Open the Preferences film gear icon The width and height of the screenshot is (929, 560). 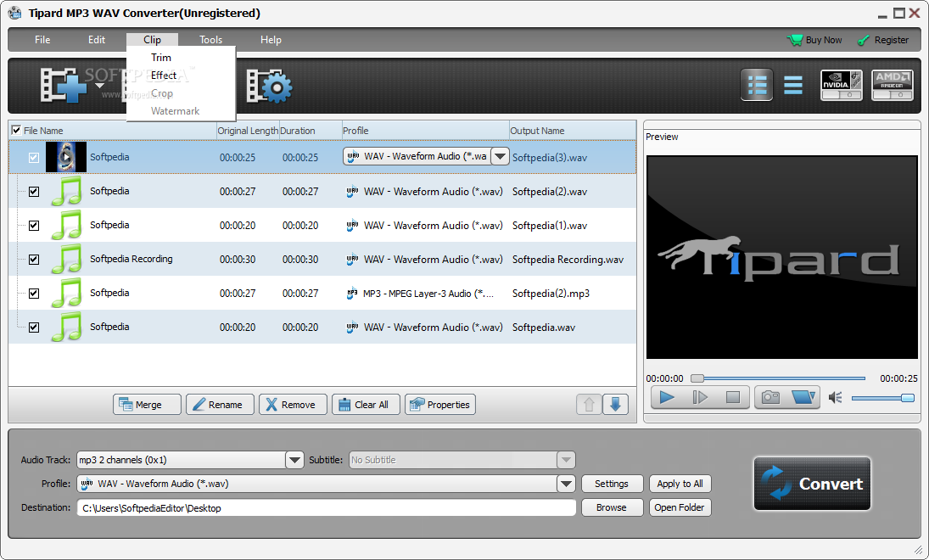coord(270,86)
